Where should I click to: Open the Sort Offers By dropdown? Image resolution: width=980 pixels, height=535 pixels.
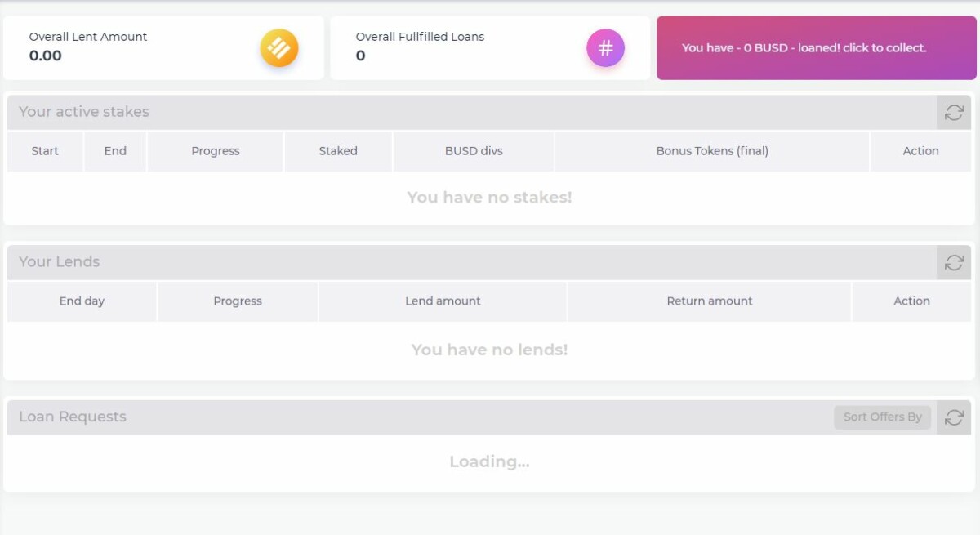point(882,417)
